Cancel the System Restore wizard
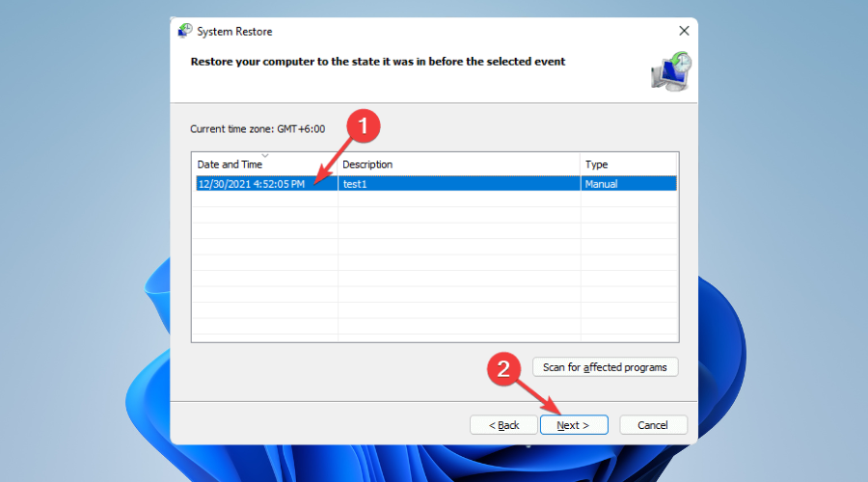Screen dimensions: 868x482 pos(653,425)
